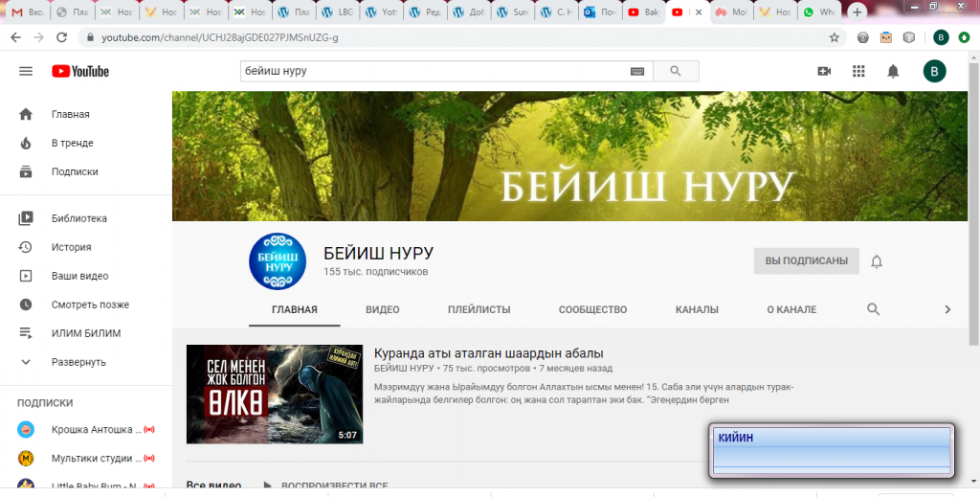Open the on-screen keyboard in search box
This screenshot has width=980, height=497.
(x=637, y=72)
